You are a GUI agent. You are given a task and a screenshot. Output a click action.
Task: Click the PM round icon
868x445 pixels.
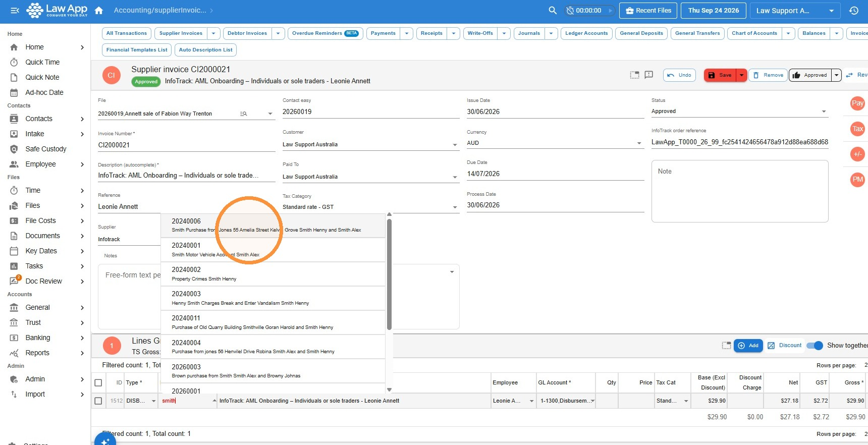coord(857,179)
